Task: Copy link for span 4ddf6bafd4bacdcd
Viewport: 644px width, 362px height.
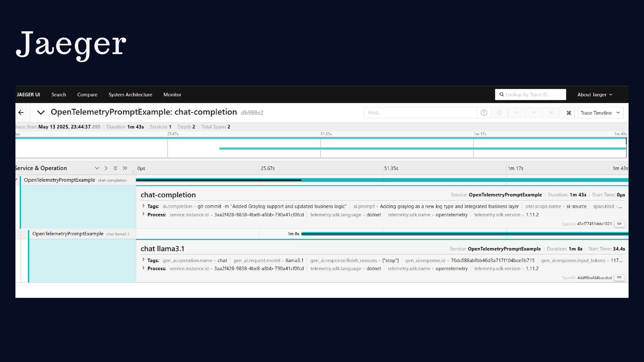Action: tap(619, 278)
